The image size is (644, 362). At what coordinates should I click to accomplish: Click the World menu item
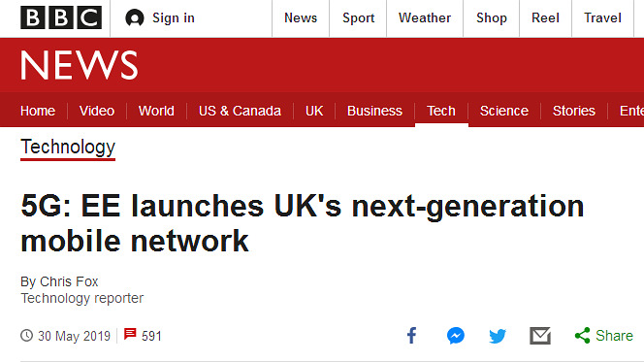click(x=156, y=111)
